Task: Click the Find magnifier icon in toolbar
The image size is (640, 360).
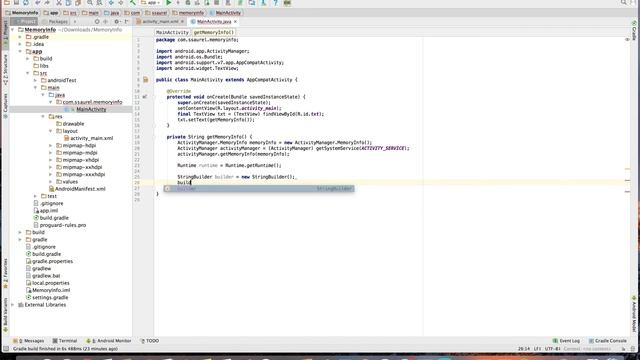Action: [x=90, y=3]
